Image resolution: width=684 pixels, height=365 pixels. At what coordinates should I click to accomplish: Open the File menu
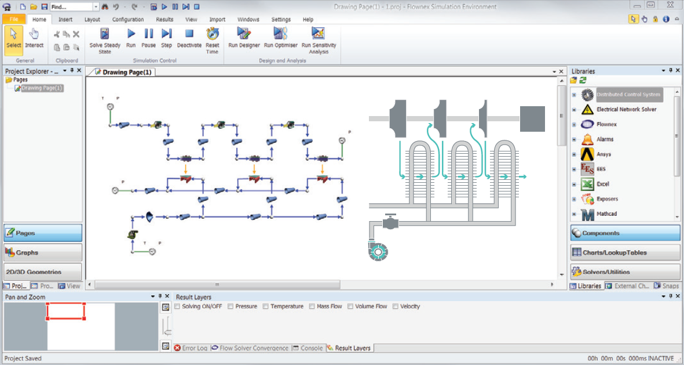click(14, 19)
